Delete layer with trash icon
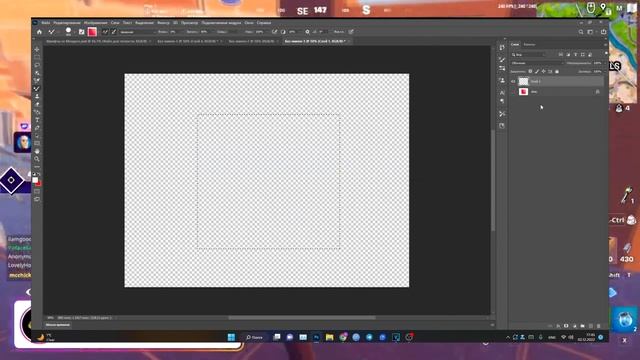The width and height of the screenshot is (640, 360). pos(599,326)
